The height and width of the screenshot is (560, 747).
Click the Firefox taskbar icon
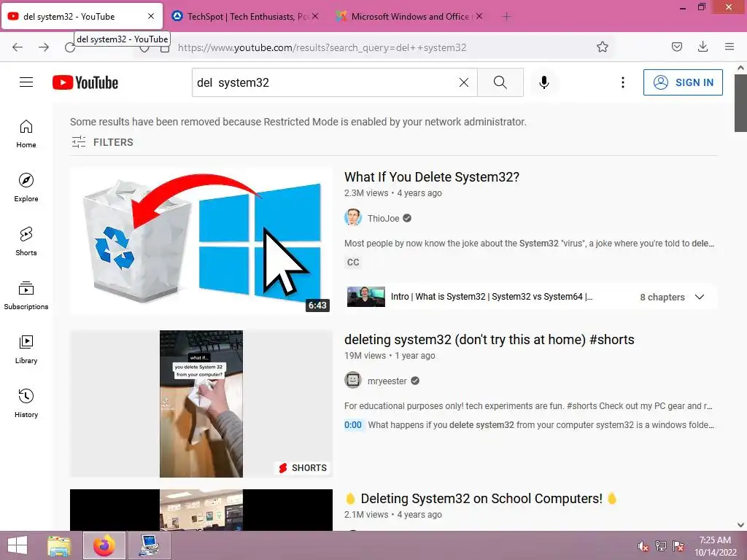[104, 545]
